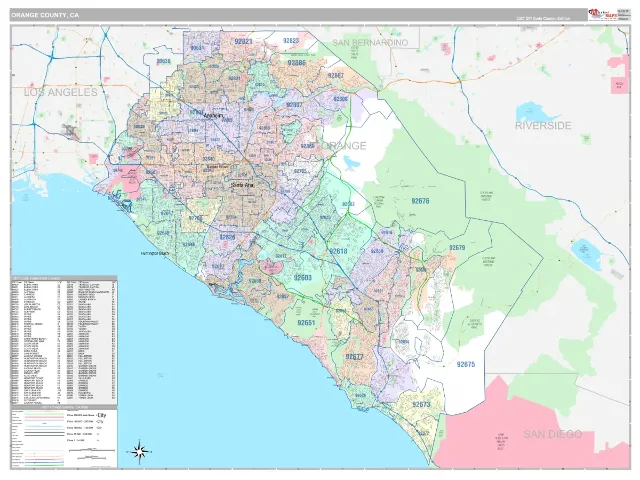640x480 pixels.
Task: Click ZIP code label 92807
Action: pos(294,105)
